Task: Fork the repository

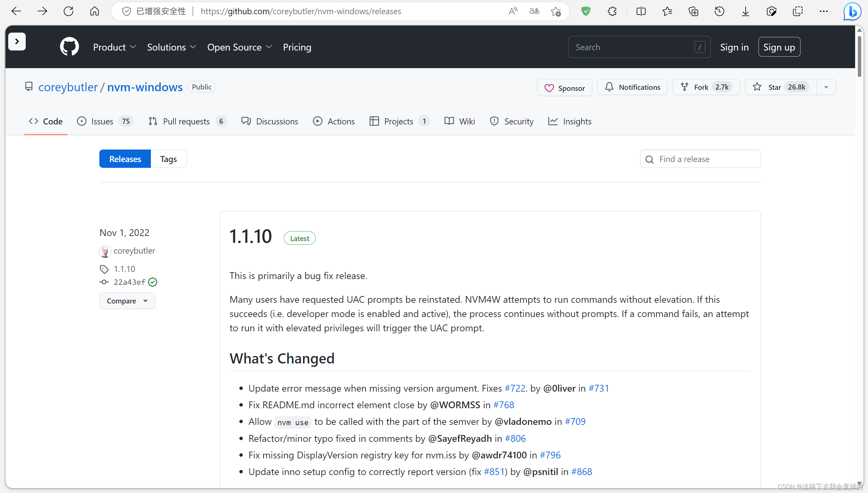Action: [x=706, y=87]
